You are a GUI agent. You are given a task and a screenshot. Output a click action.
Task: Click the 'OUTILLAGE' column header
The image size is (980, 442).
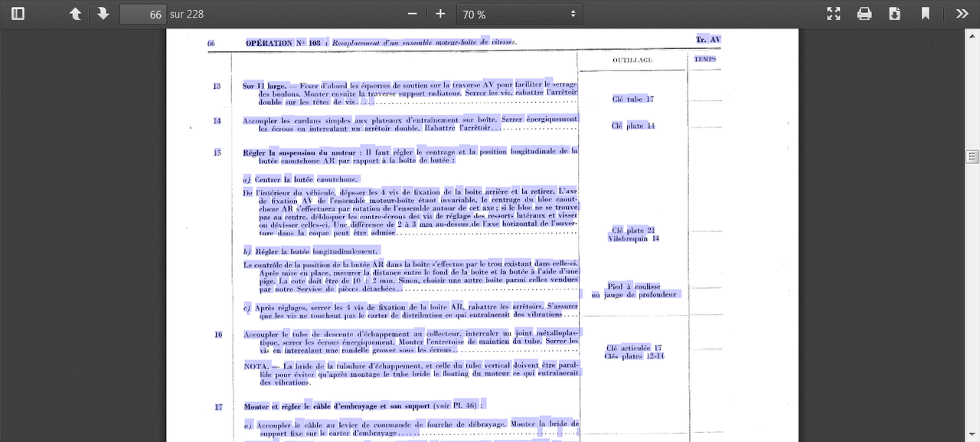click(632, 60)
